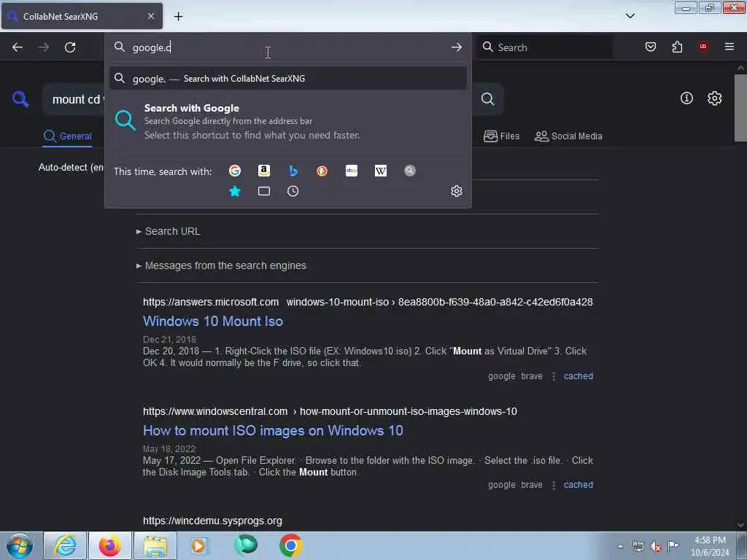Click the wincdemu.sysprogs.org URL
The width and height of the screenshot is (747, 560).
pos(212,521)
